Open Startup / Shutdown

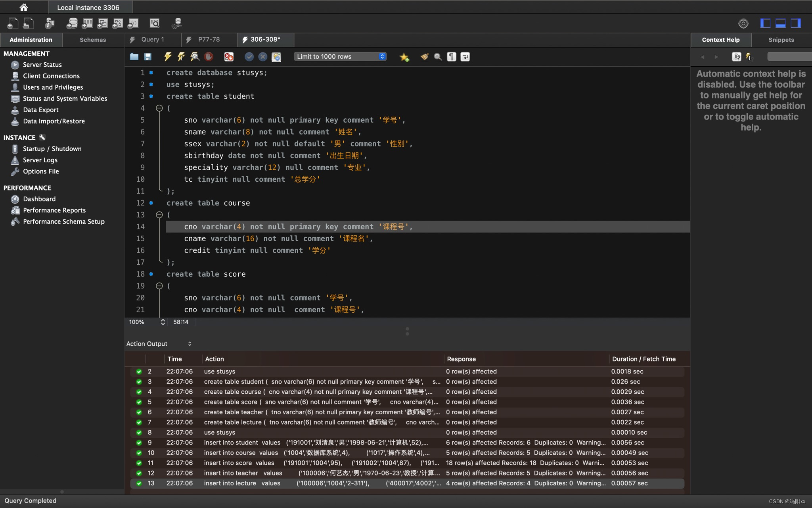coord(52,149)
